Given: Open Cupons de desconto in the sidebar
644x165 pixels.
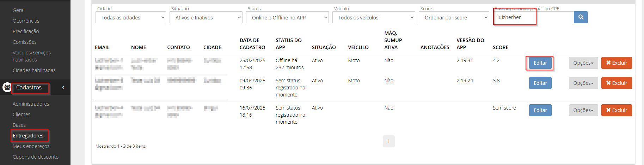Looking at the screenshot, I should 36,157.
